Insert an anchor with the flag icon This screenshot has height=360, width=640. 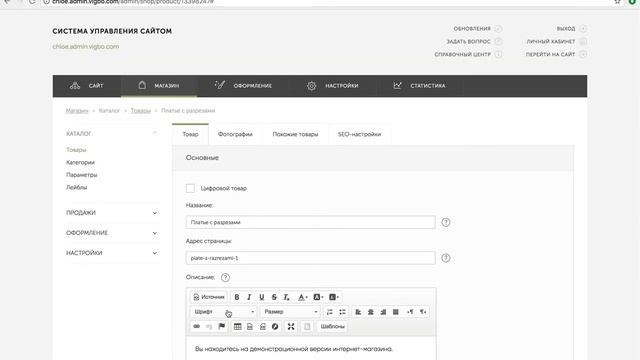point(222,327)
